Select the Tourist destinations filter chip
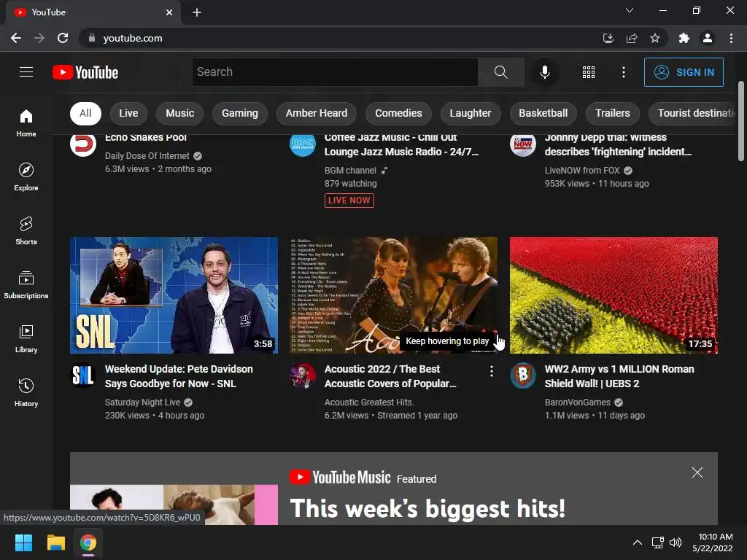Viewport: 747px width, 560px height. [x=692, y=113]
